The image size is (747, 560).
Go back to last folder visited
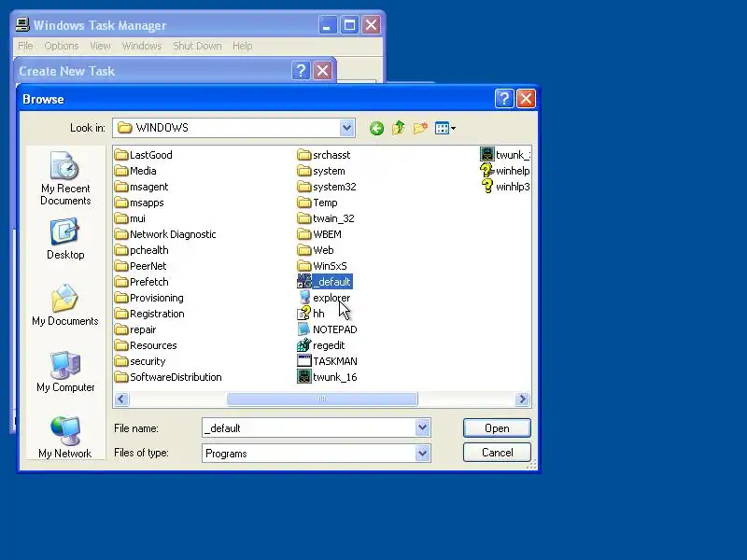tap(376, 128)
